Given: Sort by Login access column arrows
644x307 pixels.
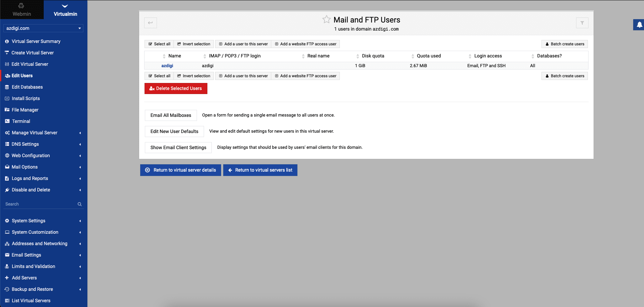Looking at the screenshot, I should 470,56.
